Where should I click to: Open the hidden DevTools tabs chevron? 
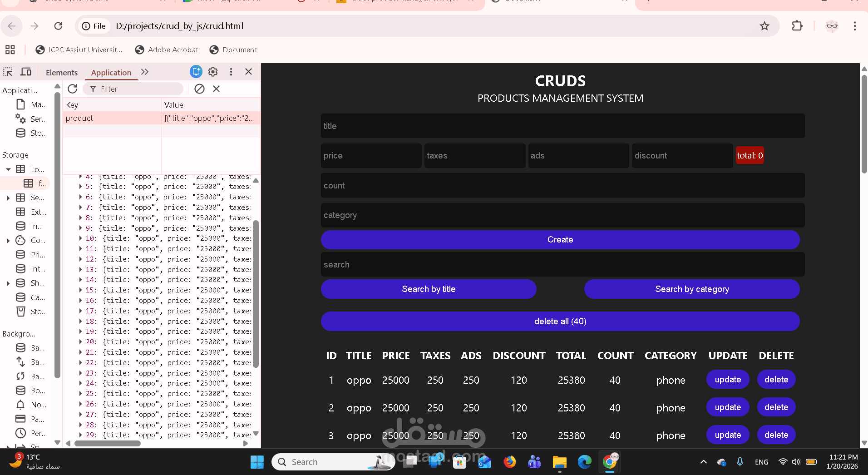pos(144,72)
